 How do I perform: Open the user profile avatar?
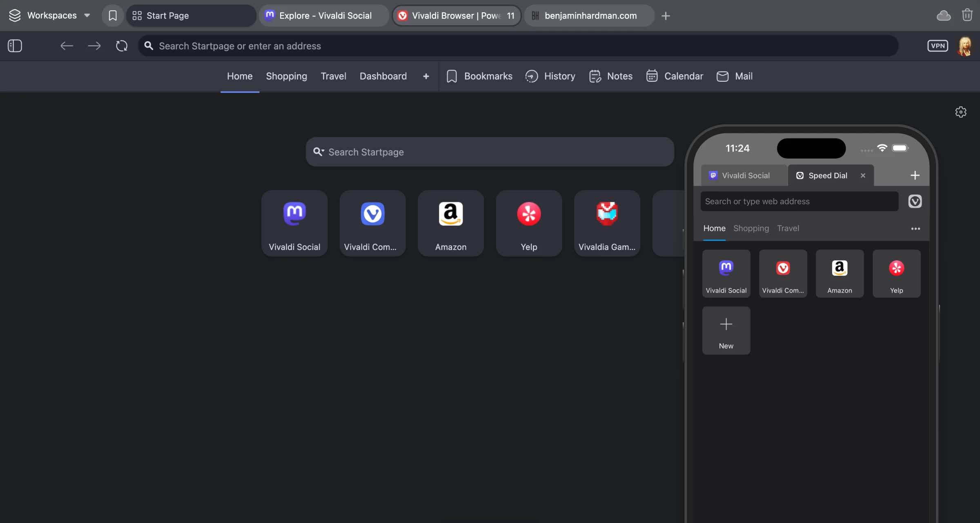tap(964, 46)
